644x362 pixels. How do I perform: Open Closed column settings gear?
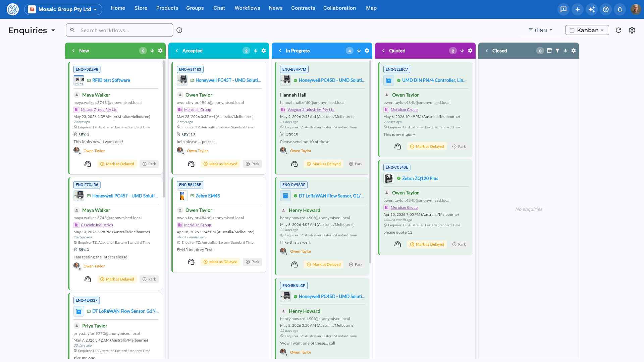point(574,51)
